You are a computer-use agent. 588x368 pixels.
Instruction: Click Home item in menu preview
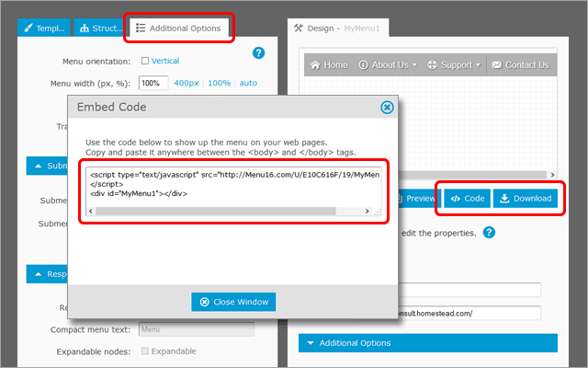(x=329, y=65)
